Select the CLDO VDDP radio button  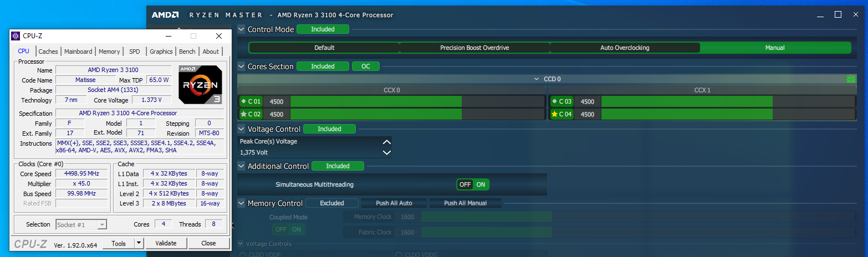(x=243, y=255)
